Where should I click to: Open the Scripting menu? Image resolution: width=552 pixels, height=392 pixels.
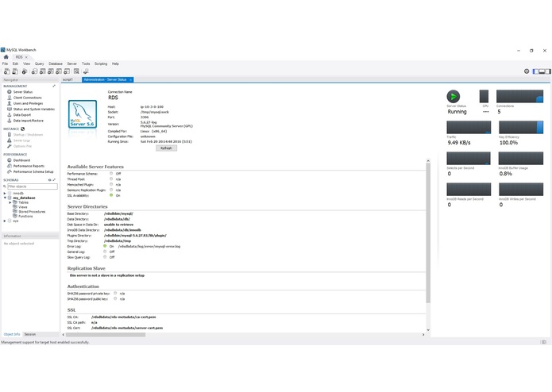tap(101, 64)
